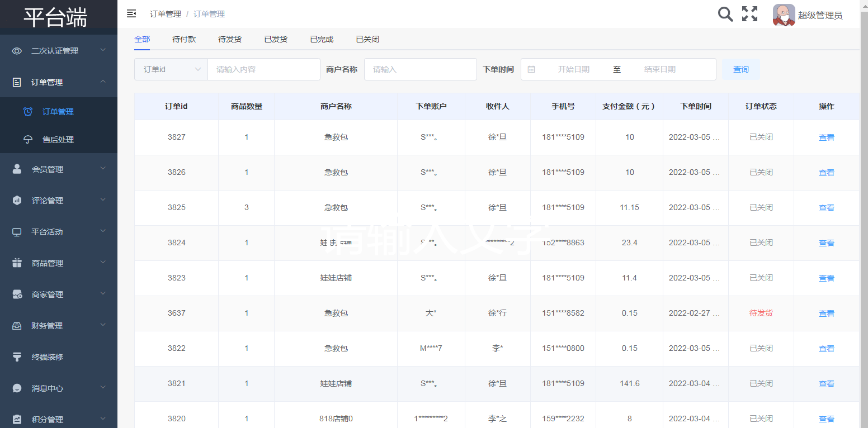Toggle fullscreen mode icon

[x=749, y=15]
